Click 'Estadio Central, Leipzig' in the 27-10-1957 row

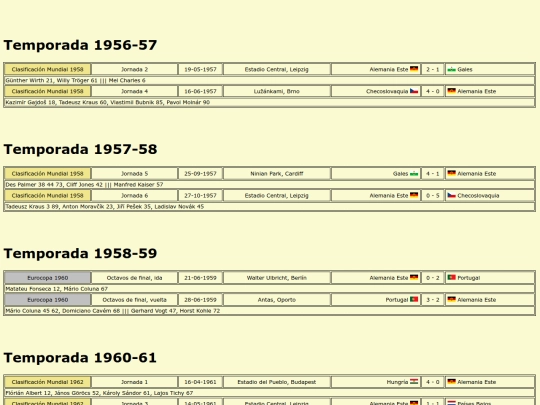pyautogui.click(x=277, y=196)
